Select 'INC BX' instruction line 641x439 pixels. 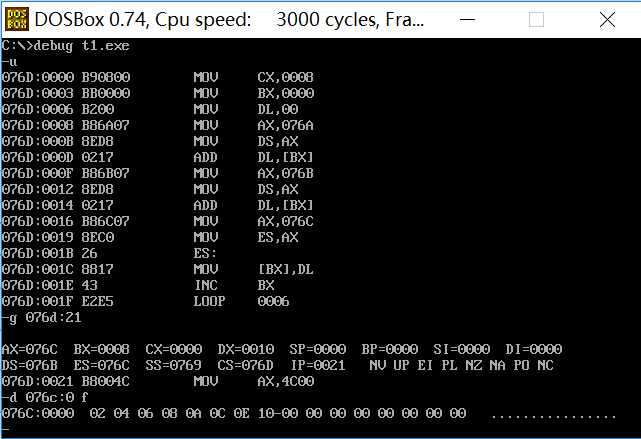[x=138, y=285]
